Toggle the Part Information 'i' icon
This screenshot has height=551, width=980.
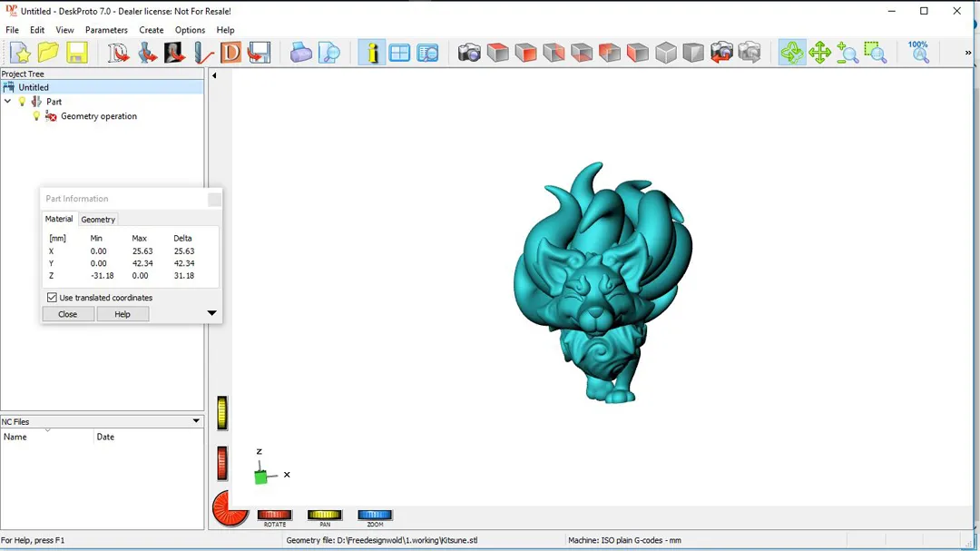tap(372, 53)
